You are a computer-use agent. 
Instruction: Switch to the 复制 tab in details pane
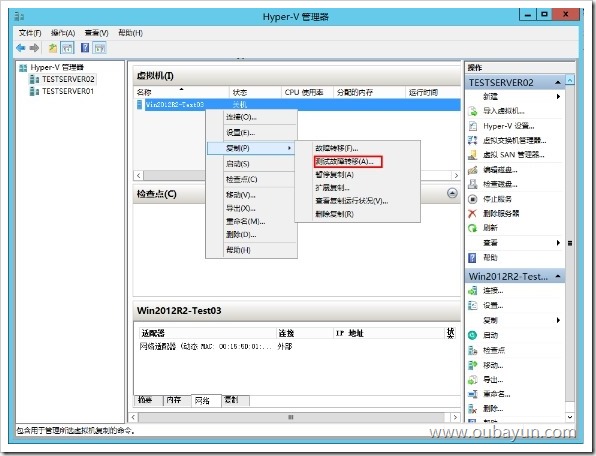coord(235,400)
